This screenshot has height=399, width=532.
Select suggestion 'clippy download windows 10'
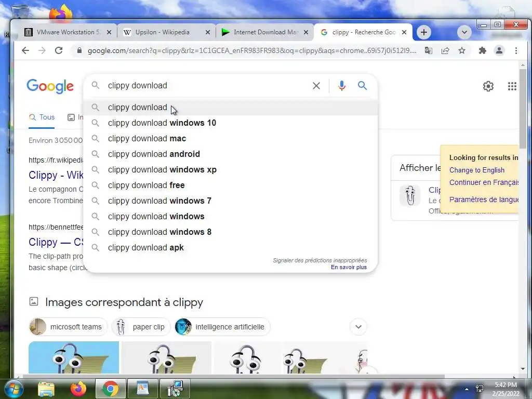pyautogui.click(x=230, y=123)
